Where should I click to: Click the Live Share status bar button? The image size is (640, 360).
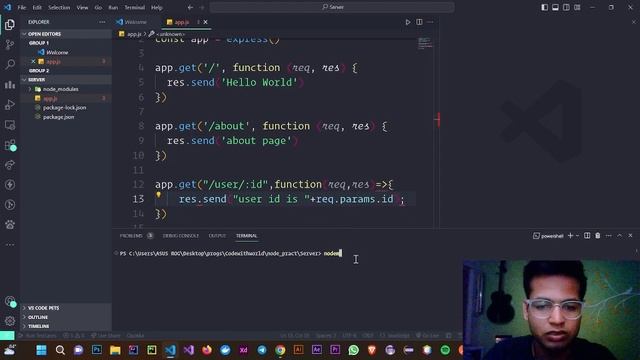(x=106, y=336)
